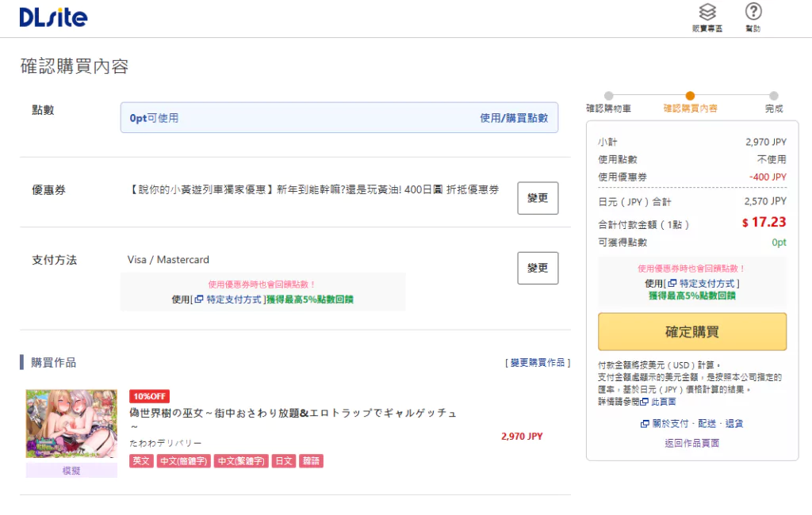Open the browsing history stack icon
The image size is (812, 515).
707,13
